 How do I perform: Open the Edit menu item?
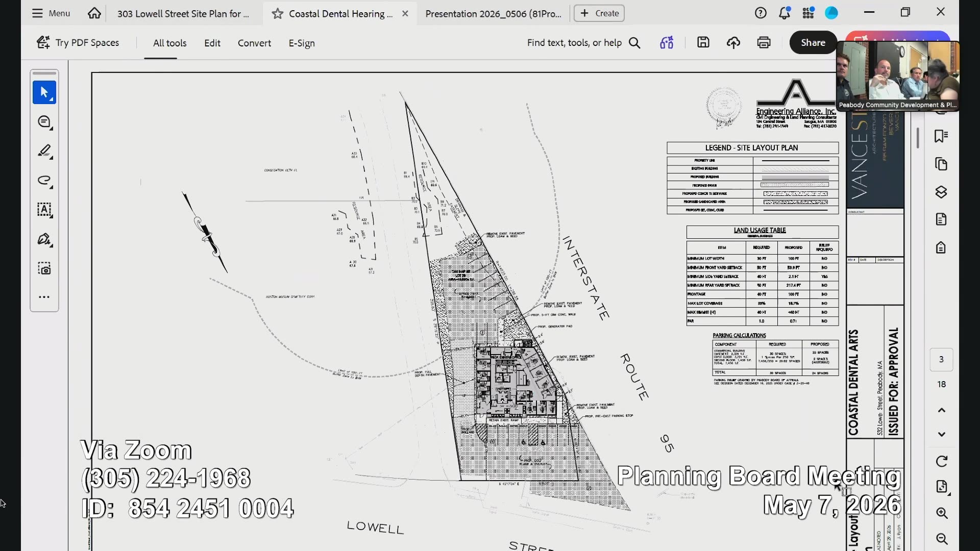(212, 43)
